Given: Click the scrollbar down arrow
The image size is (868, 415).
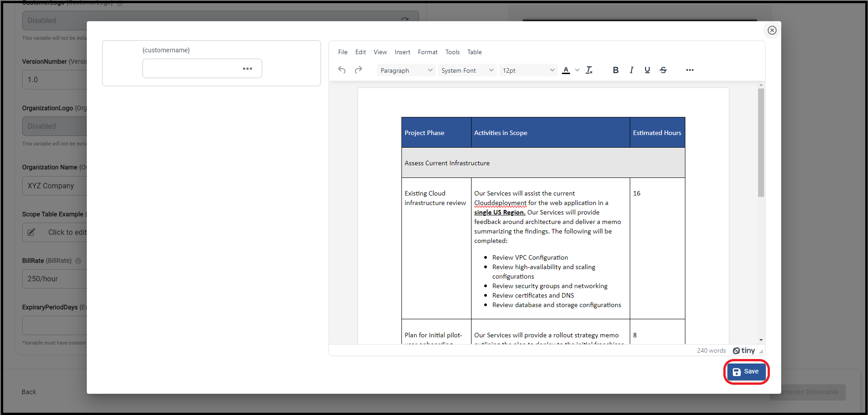Looking at the screenshot, I should point(761,340).
